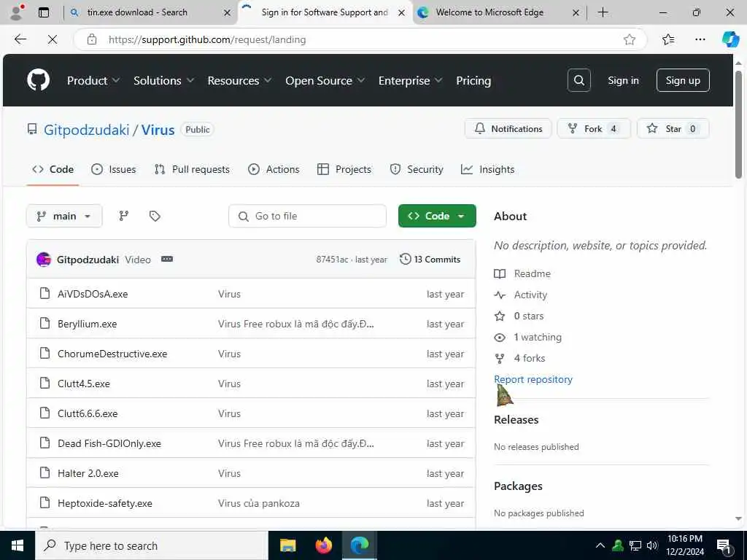Open Edge favorites list icon
This screenshot has width=747, height=560.
tap(668, 39)
